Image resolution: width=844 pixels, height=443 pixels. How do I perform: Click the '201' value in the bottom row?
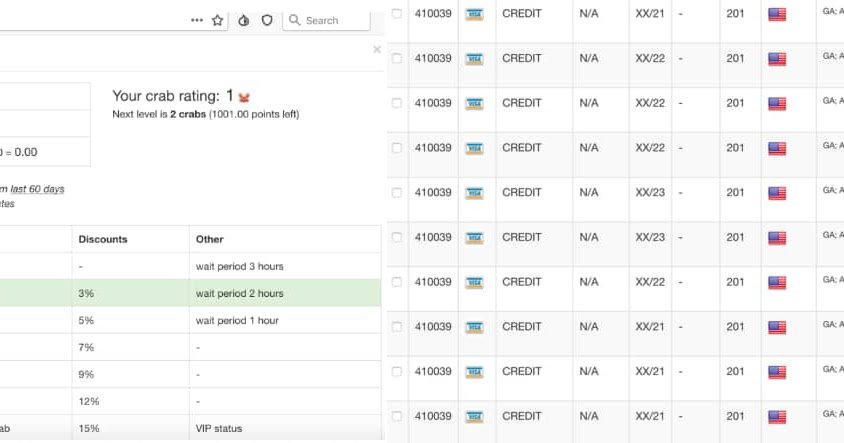click(x=735, y=416)
